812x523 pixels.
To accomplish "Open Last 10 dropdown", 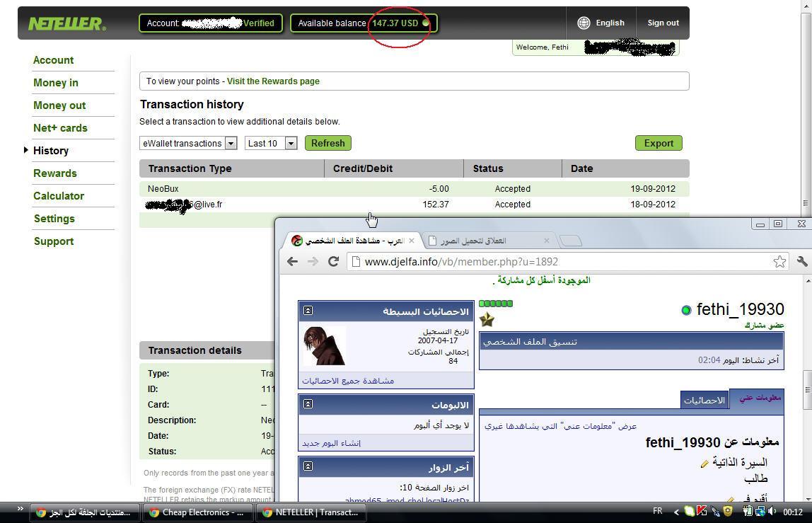I will [x=272, y=143].
